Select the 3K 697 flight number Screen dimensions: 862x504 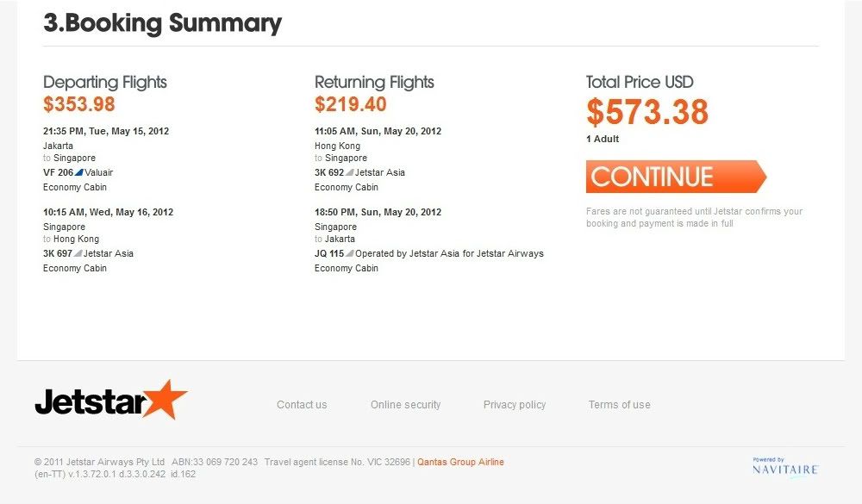[x=58, y=253]
